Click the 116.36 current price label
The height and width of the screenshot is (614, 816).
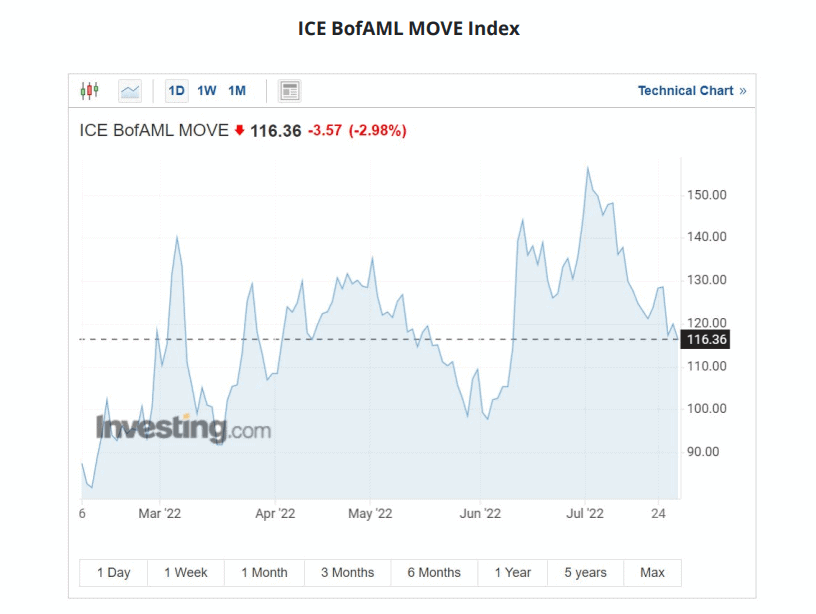tap(705, 340)
